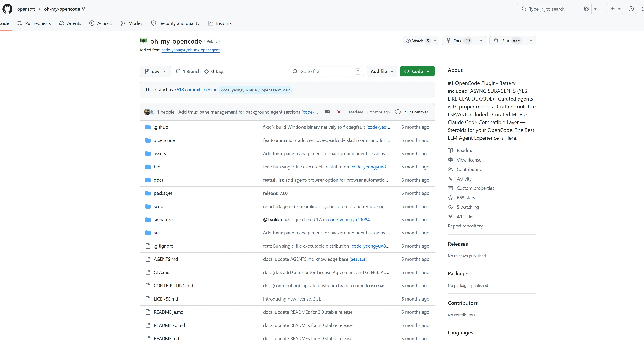Click the README.ko.md file icon

click(148, 325)
